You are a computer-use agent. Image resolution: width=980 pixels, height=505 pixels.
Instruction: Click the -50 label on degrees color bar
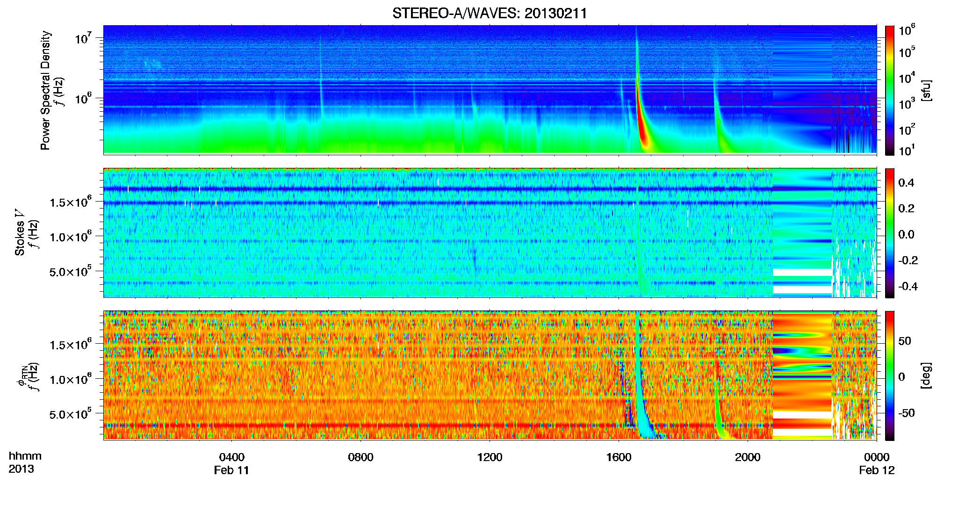tap(906, 413)
